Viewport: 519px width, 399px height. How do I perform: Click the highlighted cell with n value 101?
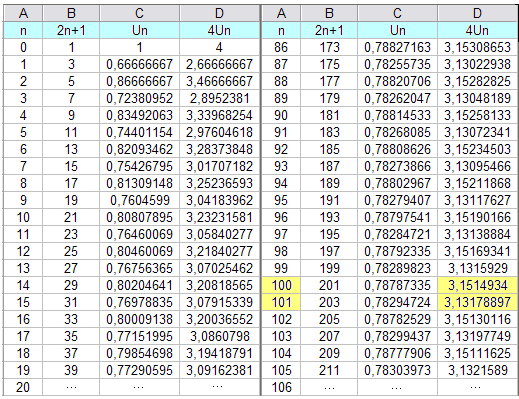coord(281,302)
